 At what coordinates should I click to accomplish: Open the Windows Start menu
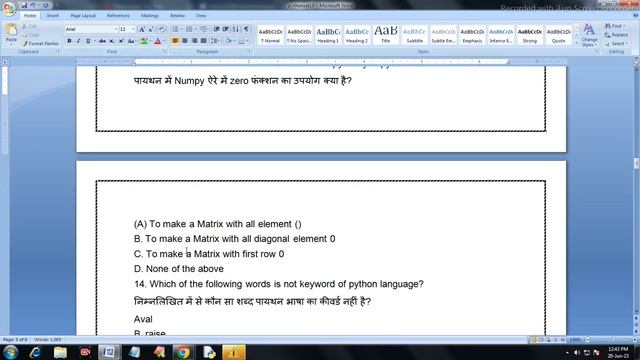click(10, 352)
